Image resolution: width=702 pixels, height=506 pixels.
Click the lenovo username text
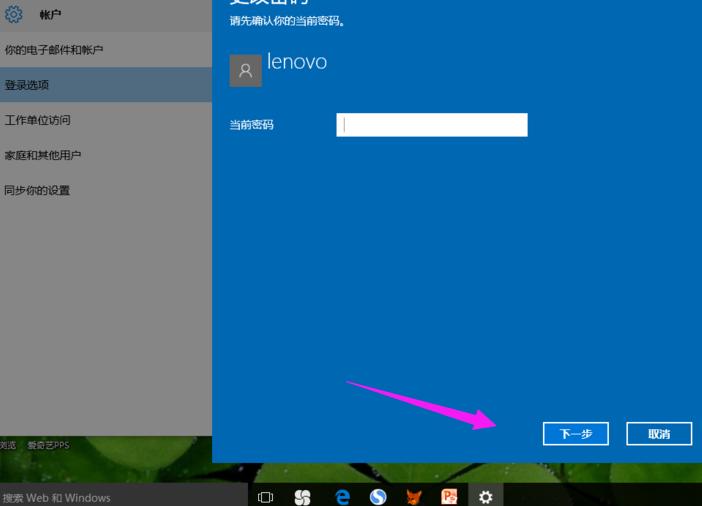(297, 62)
